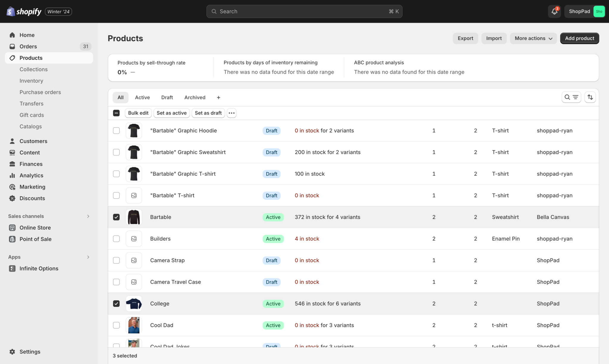Open the notification bell
The width and height of the screenshot is (609, 364).
tap(554, 11)
